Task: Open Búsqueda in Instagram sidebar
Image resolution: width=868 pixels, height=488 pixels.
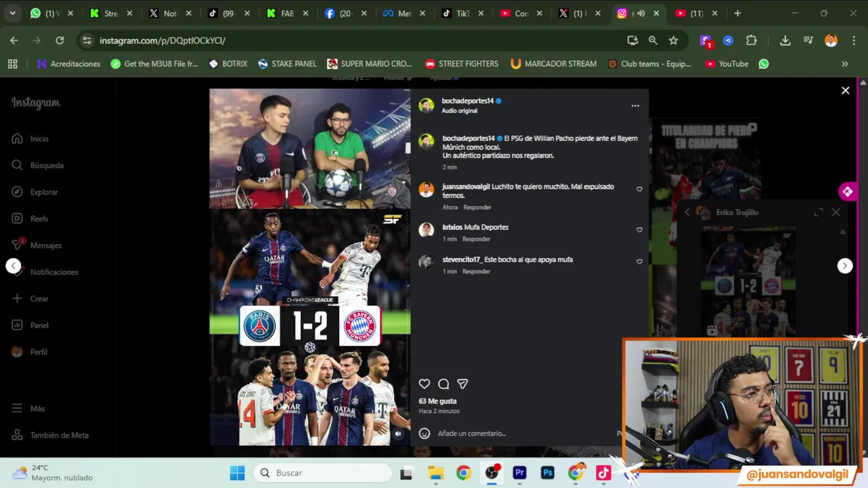Action: click(x=37, y=165)
